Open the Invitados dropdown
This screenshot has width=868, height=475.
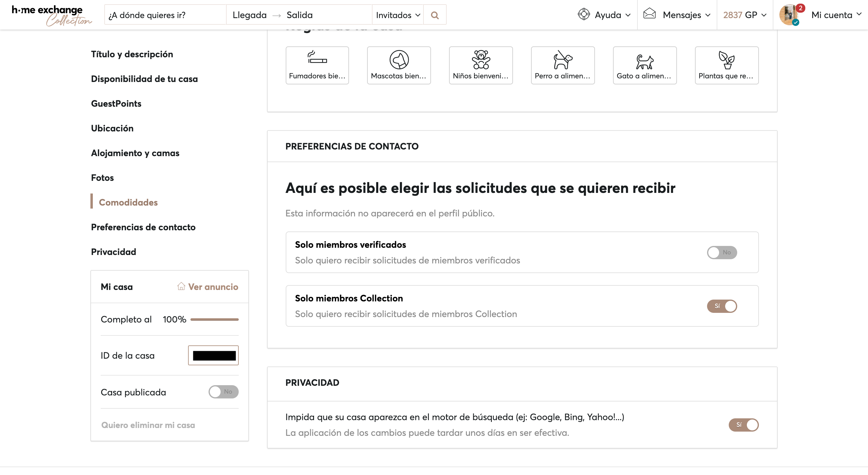click(x=398, y=15)
